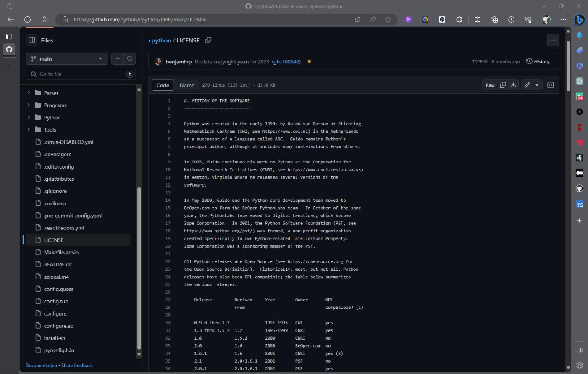Viewport: 588px width, 374px height.
Task: Open the Documentation link
Action: tap(41, 365)
